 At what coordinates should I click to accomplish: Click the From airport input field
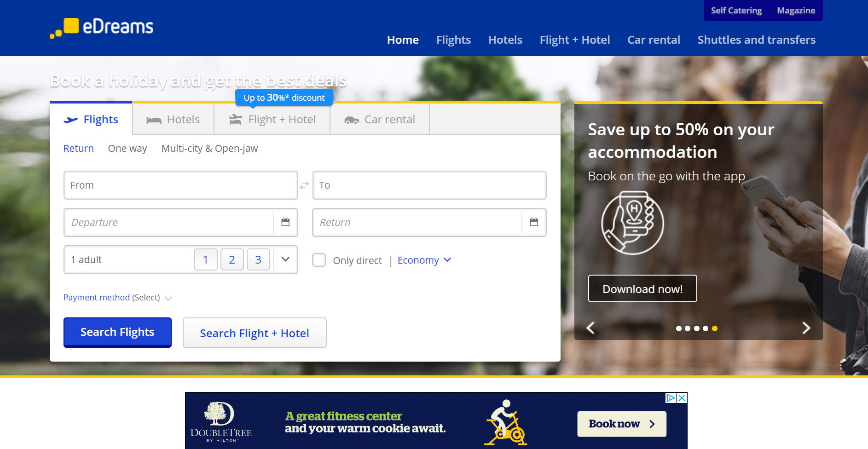point(181,185)
